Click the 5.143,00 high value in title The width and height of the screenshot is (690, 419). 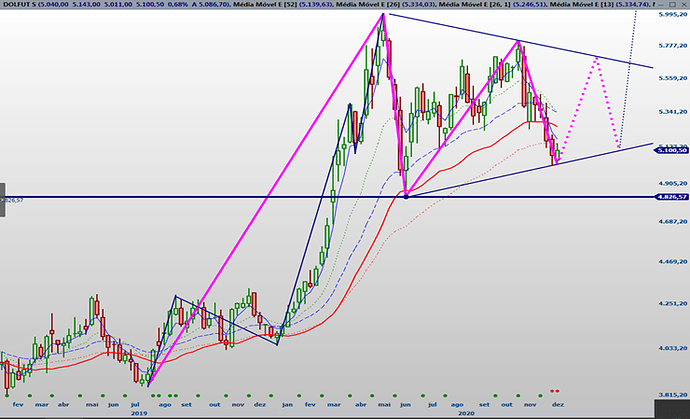pos(85,4)
